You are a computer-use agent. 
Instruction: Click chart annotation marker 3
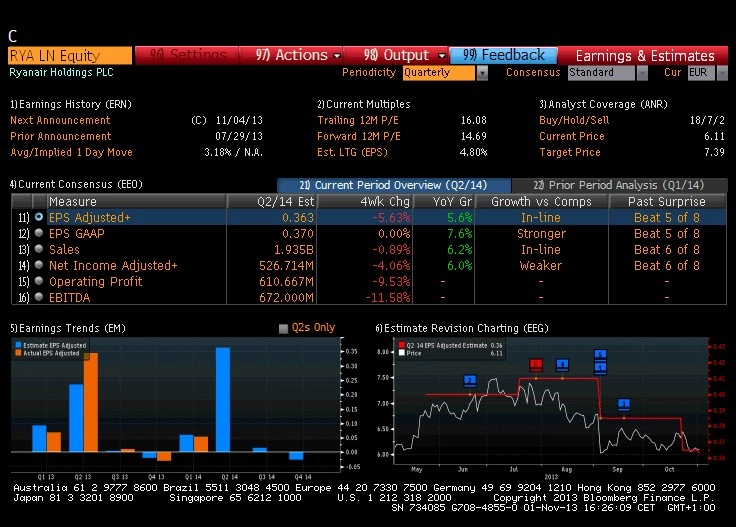coord(624,404)
